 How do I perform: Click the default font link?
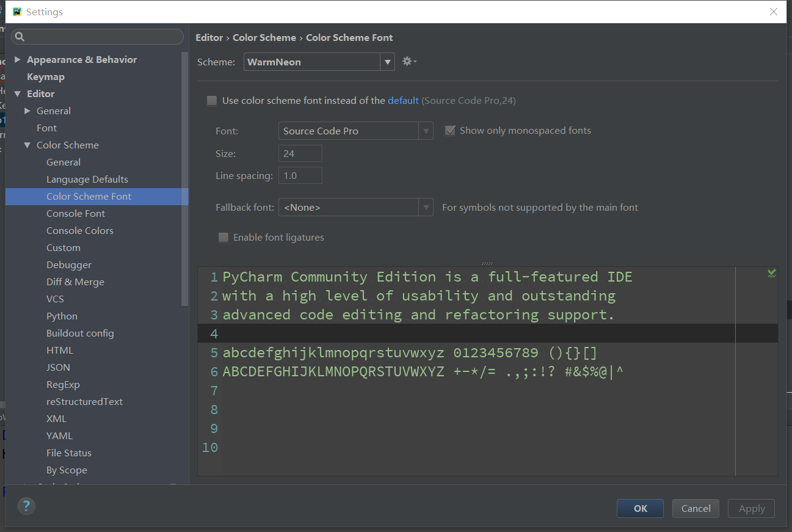tap(403, 101)
